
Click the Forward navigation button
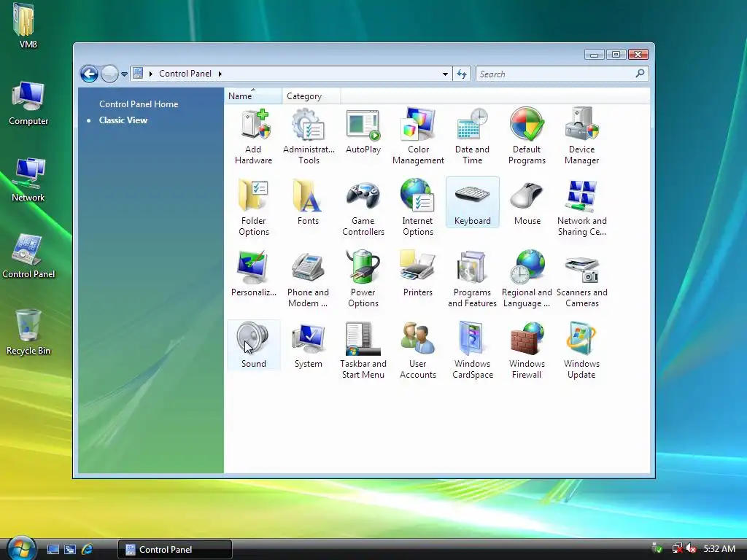click(109, 74)
